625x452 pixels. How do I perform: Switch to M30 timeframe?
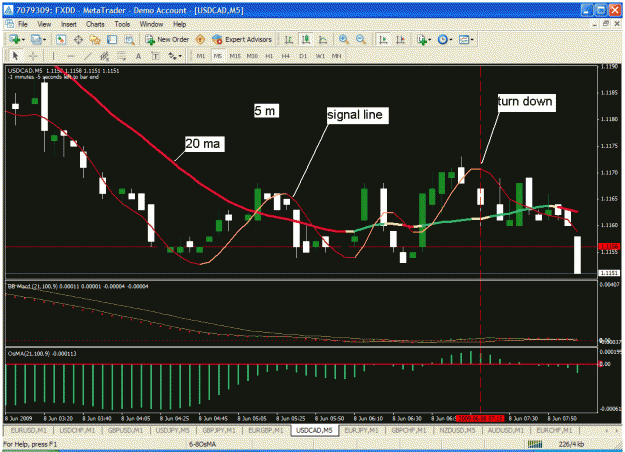coord(252,56)
